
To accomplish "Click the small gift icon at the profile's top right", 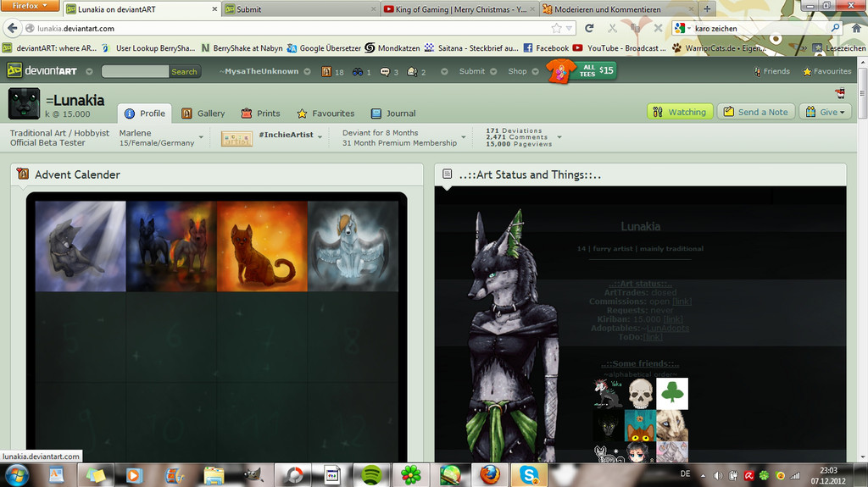I will click(x=840, y=93).
